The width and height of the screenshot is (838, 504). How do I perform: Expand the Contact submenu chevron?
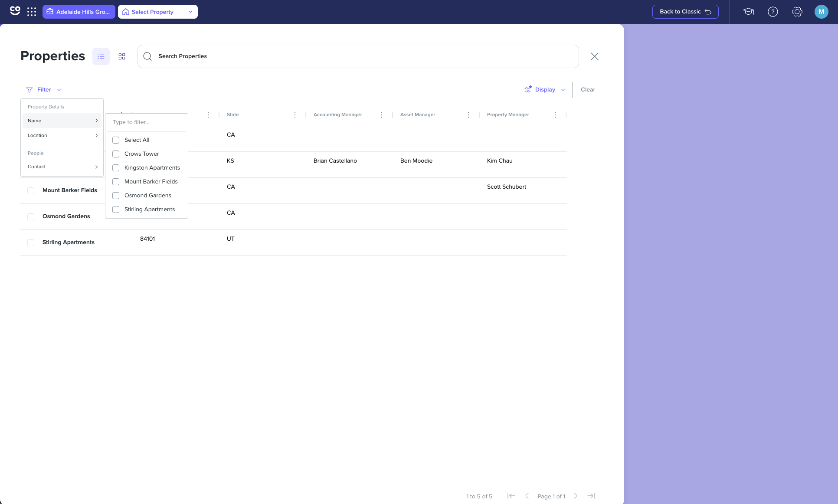click(96, 167)
